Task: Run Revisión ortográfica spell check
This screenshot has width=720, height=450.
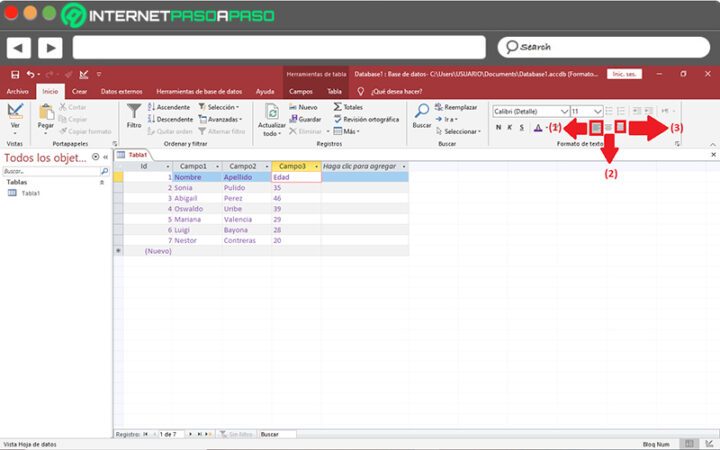Action: [x=366, y=119]
